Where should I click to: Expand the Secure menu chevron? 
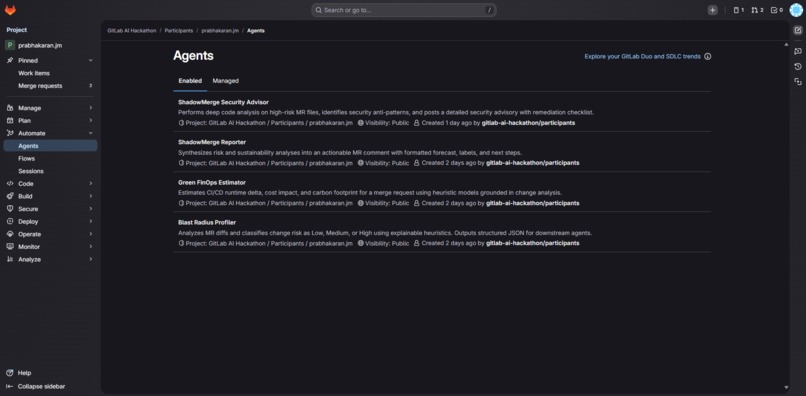(x=90, y=209)
